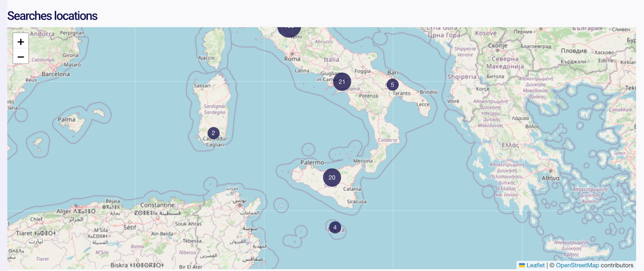Zoom in on the map
644x271 pixels.
pyautogui.click(x=21, y=41)
